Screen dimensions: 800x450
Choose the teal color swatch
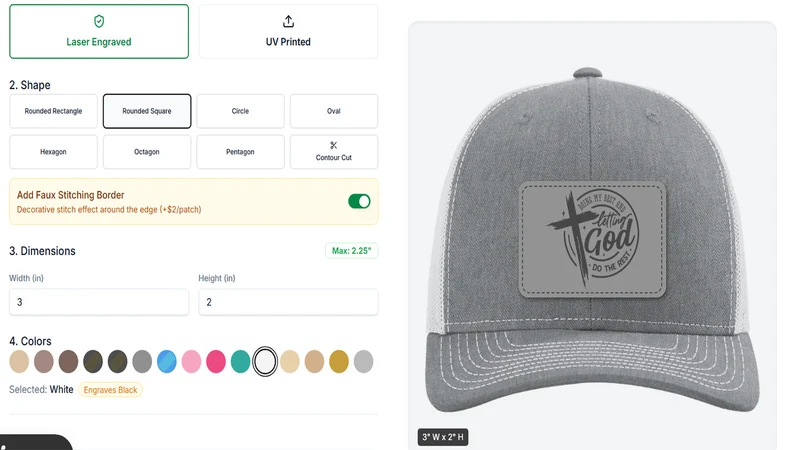(240, 362)
